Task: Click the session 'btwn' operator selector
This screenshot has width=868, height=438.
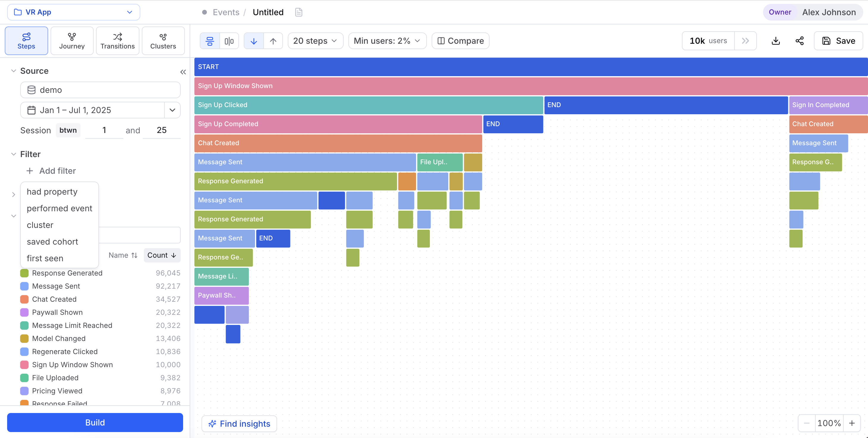Action: point(68,130)
